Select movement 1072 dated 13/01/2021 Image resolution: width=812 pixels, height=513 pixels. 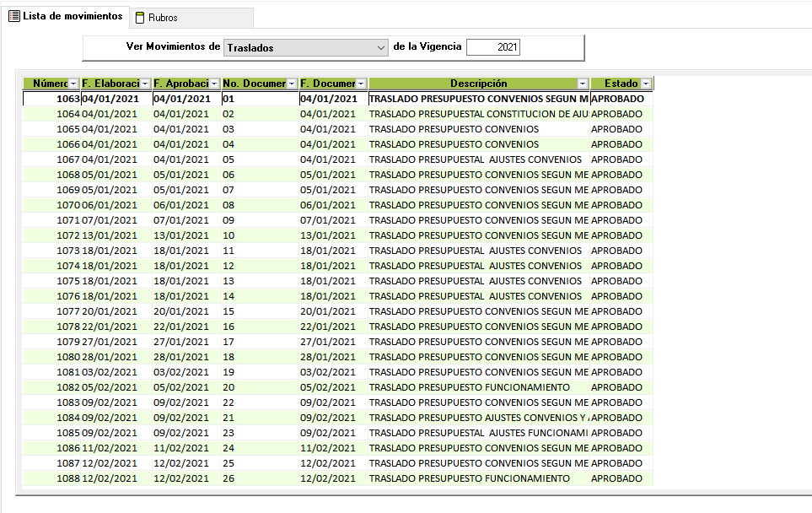click(67, 235)
